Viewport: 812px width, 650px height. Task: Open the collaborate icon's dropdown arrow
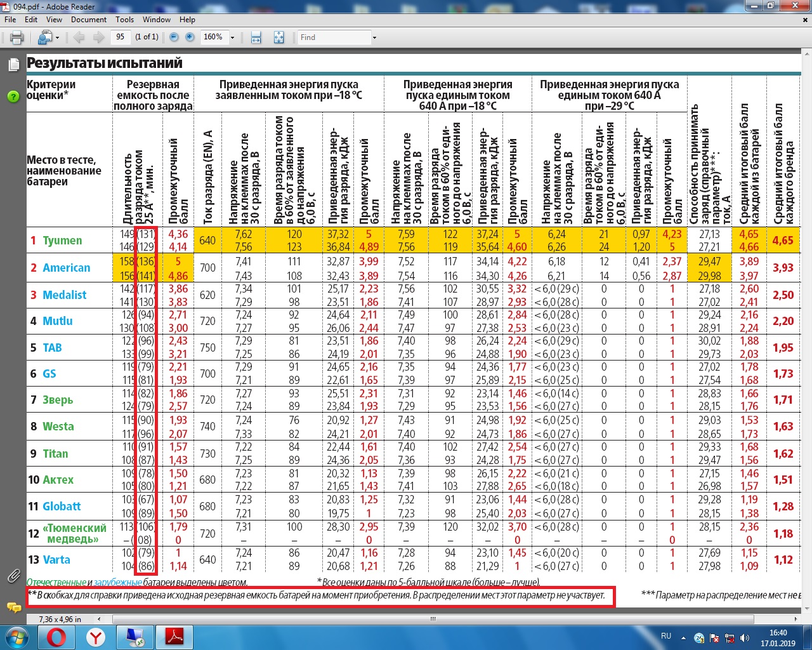pos(57,38)
